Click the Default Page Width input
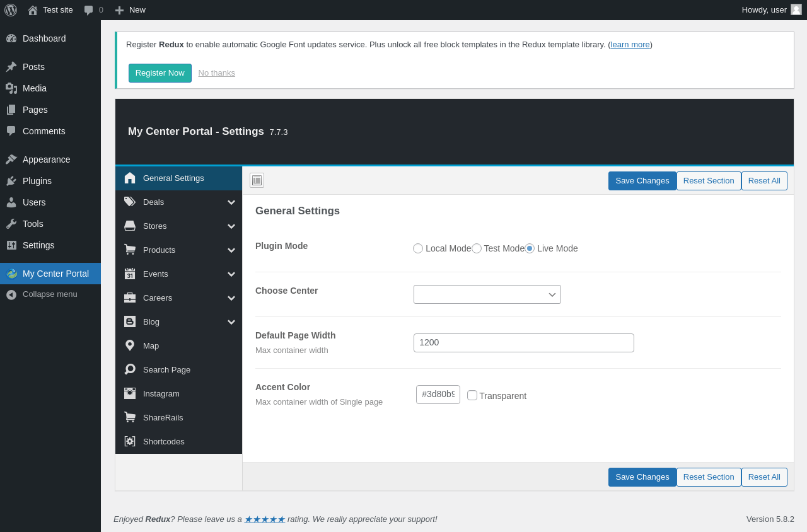Image resolution: width=807 pixels, height=532 pixels. coord(524,343)
